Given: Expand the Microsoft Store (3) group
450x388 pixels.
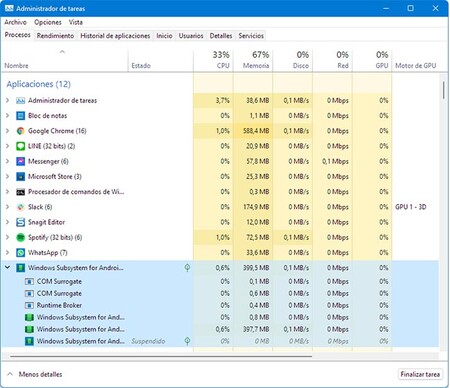Looking at the screenshot, I should [x=7, y=177].
